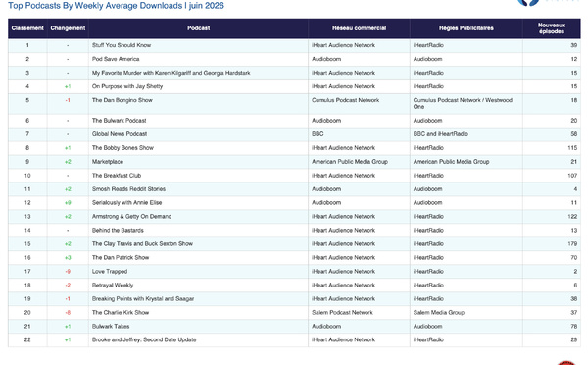Screen dimensions: 588x365
Task: Click iHeartRadio régie for Stuff You Should Know
Action: click(428, 45)
